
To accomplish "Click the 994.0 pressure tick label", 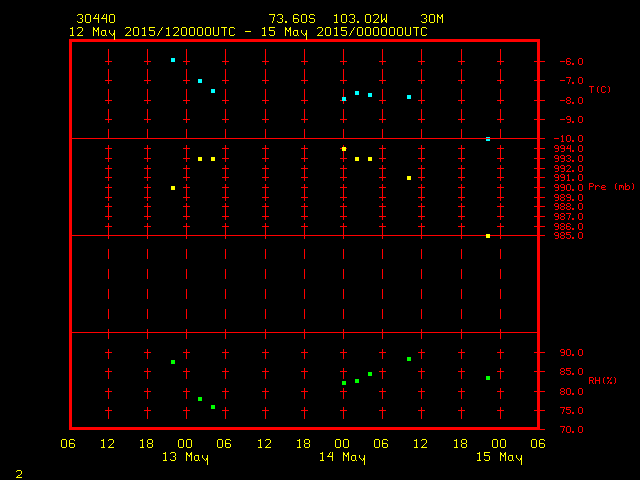I will (569, 149).
